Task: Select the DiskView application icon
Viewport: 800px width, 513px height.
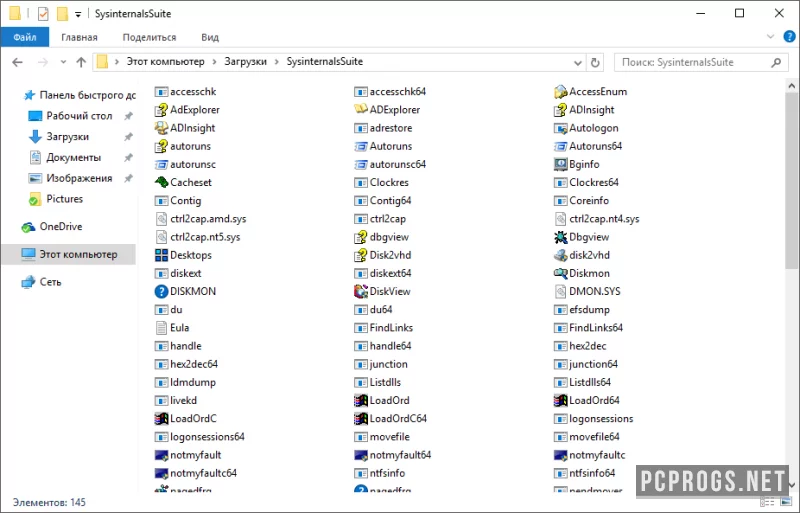Action: pyautogui.click(x=361, y=291)
